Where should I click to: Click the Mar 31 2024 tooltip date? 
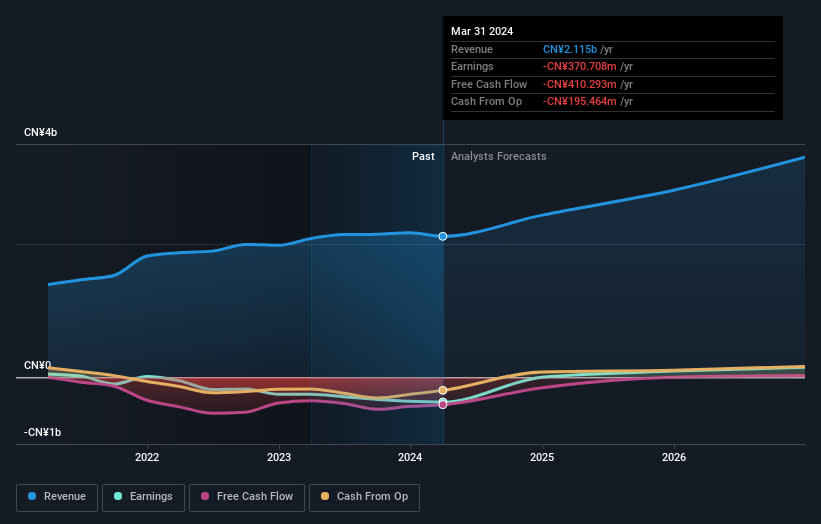point(482,31)
